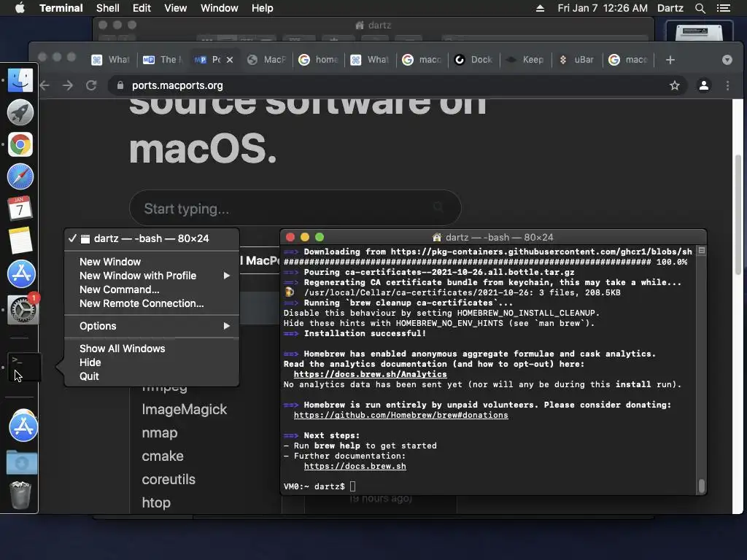Open docs.brew.sh/Analytics link in Terminal
The image size is (747, 560).
[370, 374]
